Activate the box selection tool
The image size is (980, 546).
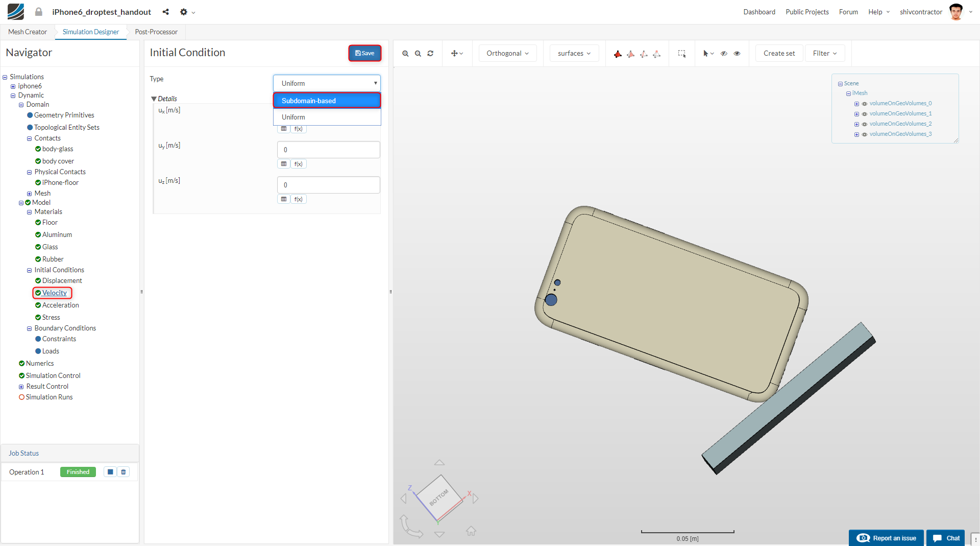(x=681, y=54)
